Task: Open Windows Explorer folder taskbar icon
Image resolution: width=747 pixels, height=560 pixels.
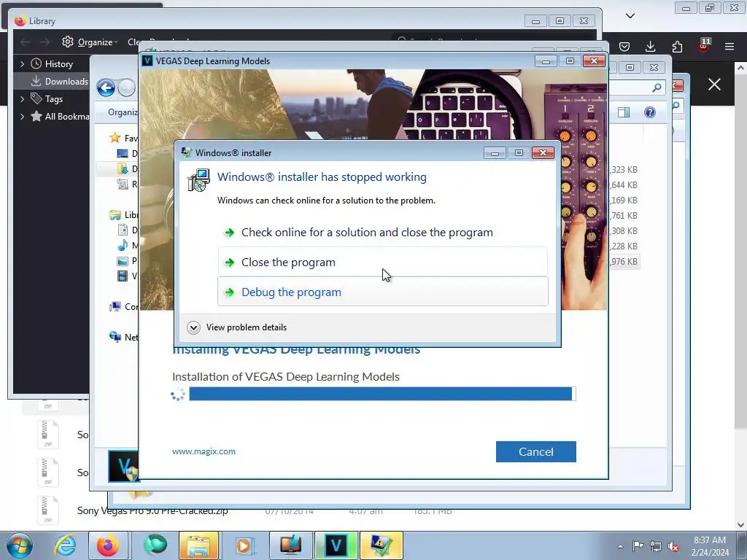Action: coord(198,545)
